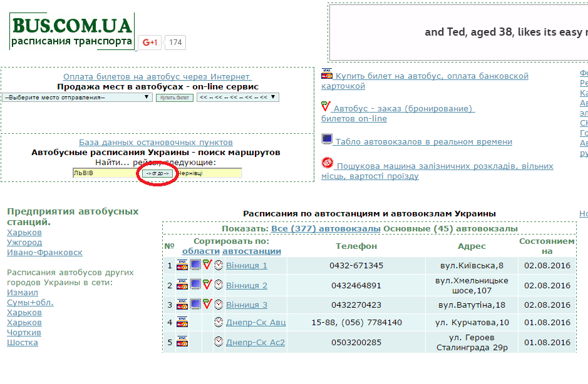
Task: Open the Вінниця 2 station link
Action: (x=246, y=285)
